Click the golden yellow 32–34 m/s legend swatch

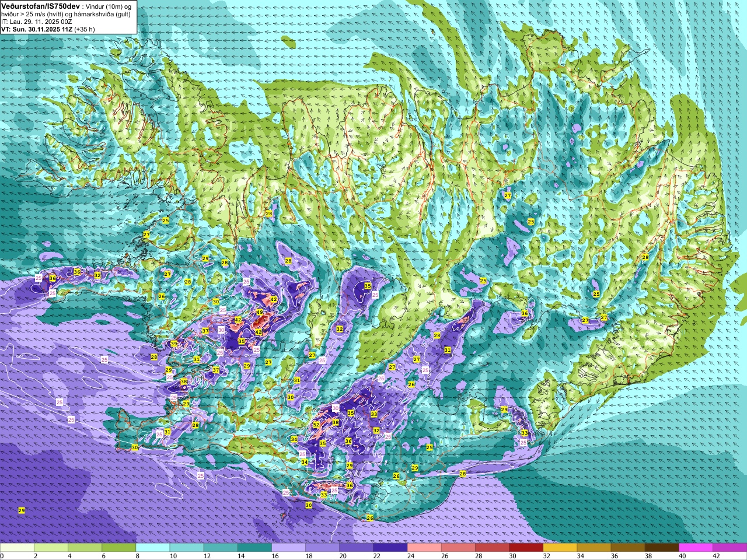tap(560, 548)
